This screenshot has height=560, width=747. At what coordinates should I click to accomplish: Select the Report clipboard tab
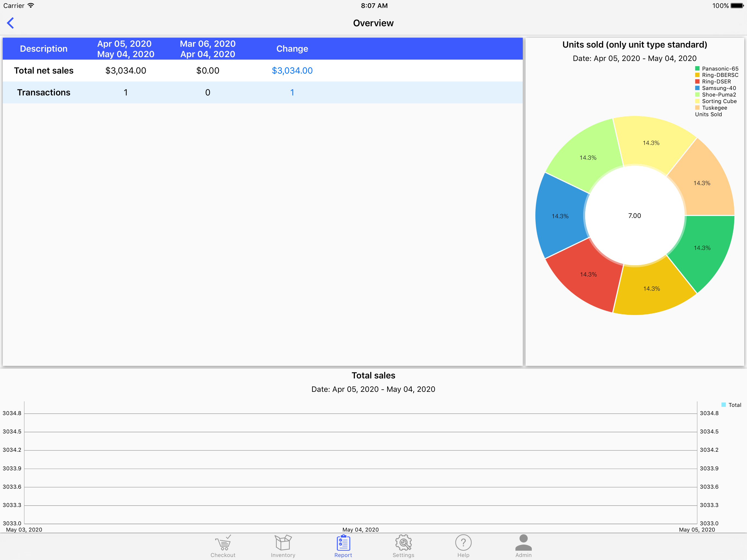[343, 546]
